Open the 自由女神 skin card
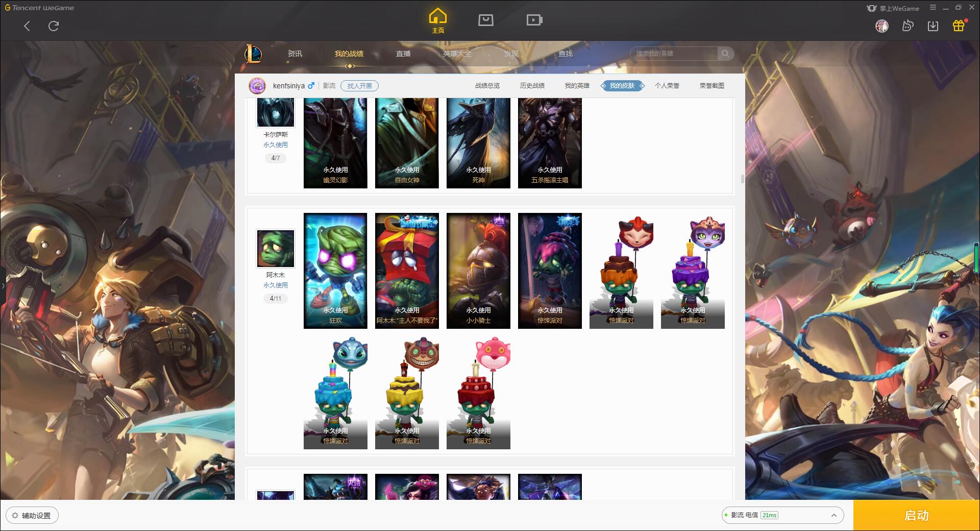980x531 pixels. click(x=407, y=143)
